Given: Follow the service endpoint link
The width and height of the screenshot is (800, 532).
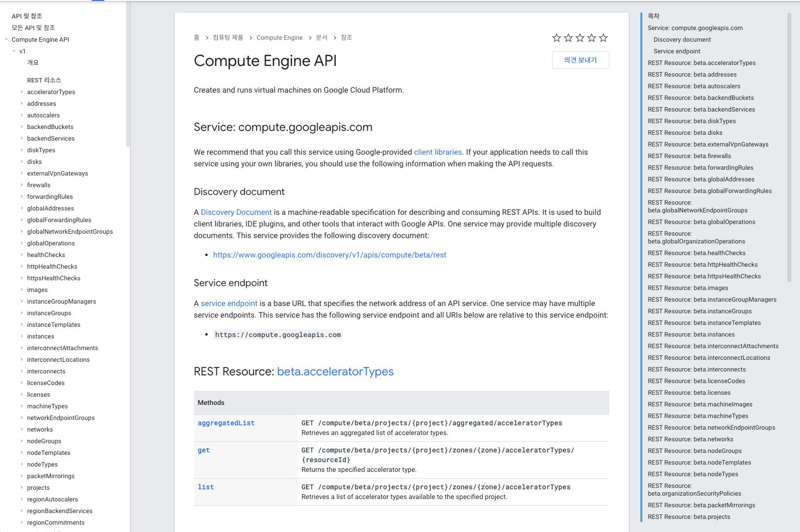Looking at the screenshot, I should [229, 304].
